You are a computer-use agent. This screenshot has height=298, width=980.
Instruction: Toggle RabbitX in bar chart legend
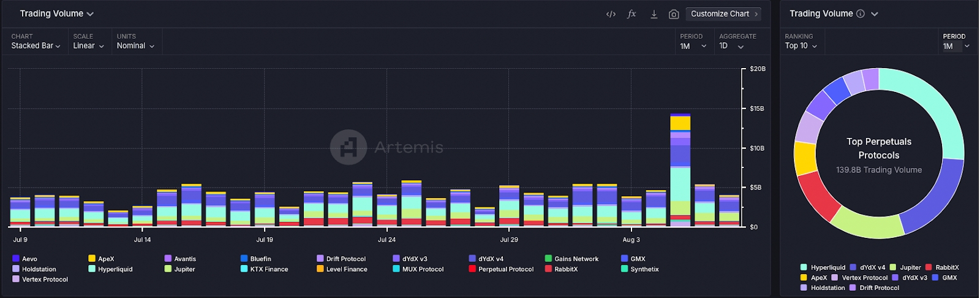coord(561,269)
